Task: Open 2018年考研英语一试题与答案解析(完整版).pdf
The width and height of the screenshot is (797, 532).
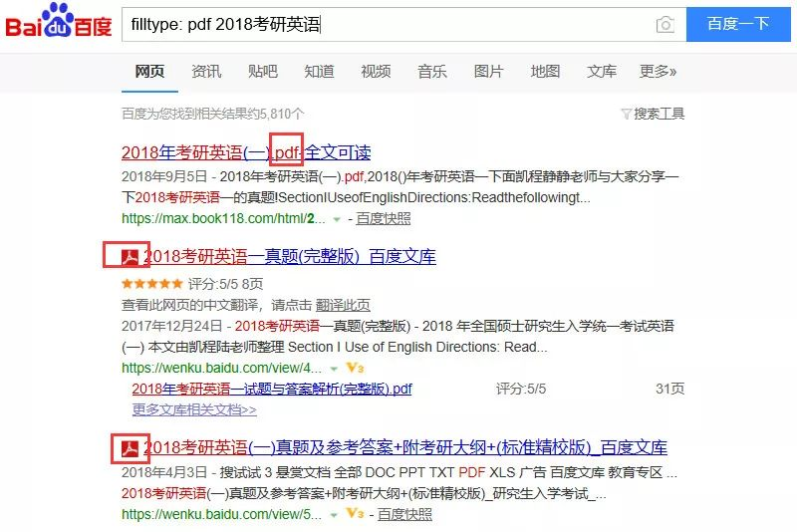Action: coord(272,390)
